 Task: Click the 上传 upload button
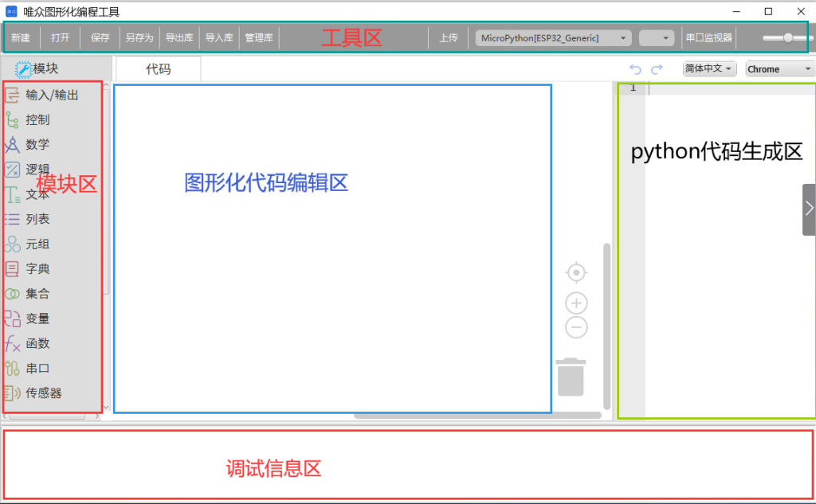click(x=448, y=38)
